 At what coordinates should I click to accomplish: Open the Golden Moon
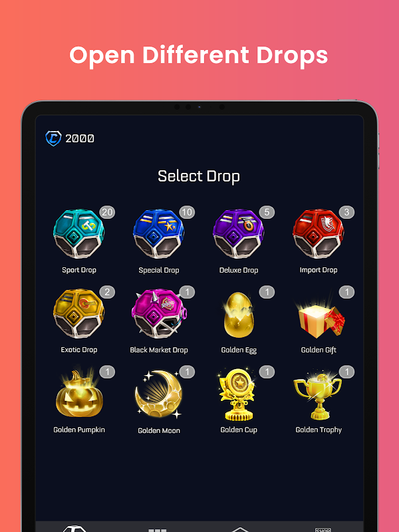[x=159, y=394]
